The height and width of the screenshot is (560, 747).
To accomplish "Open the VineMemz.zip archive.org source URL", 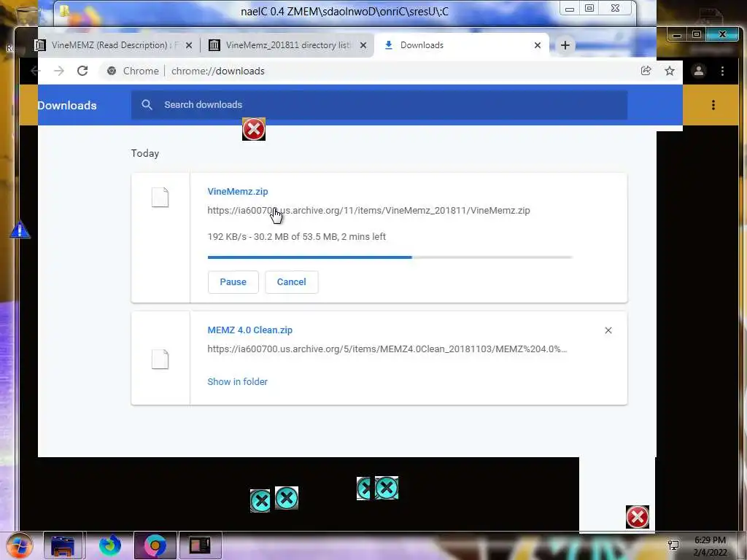I will click(x=368, y=211).
